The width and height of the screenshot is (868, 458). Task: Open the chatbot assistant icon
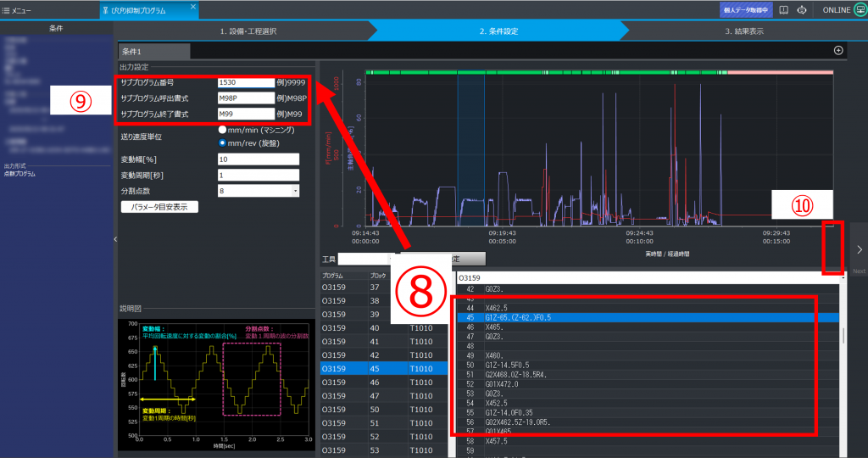pos(802,10)
